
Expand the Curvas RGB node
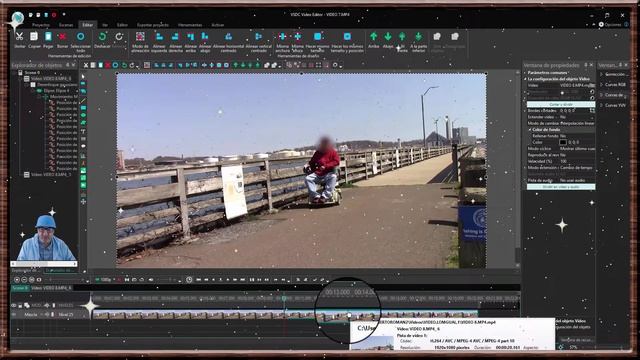click(601, 84)
